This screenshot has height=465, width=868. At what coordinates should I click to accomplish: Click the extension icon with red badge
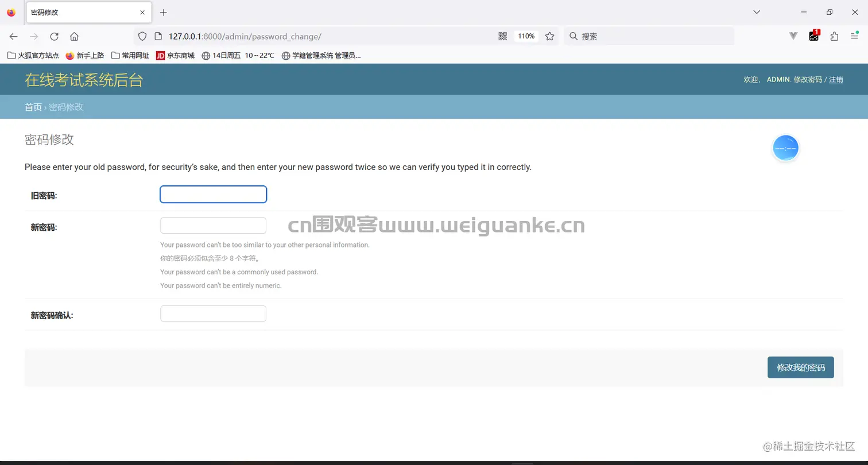814,36
